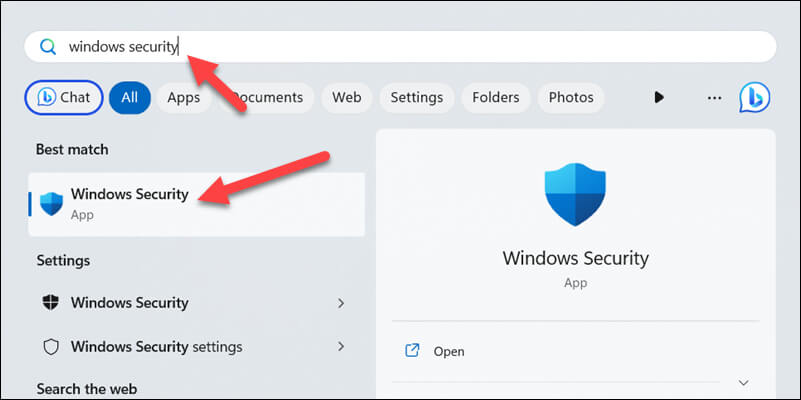801x400 pixels.
Task: Click the Open external-link icon
Action: 411,351
